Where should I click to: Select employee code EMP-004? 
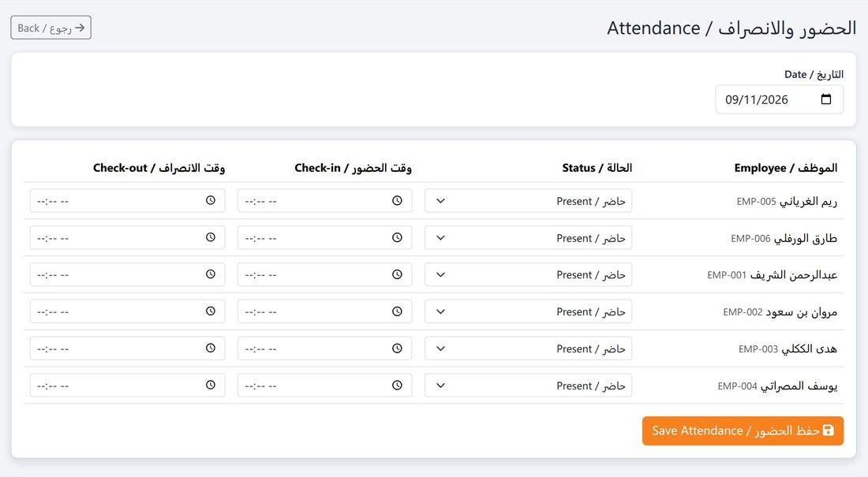point(737,386)
